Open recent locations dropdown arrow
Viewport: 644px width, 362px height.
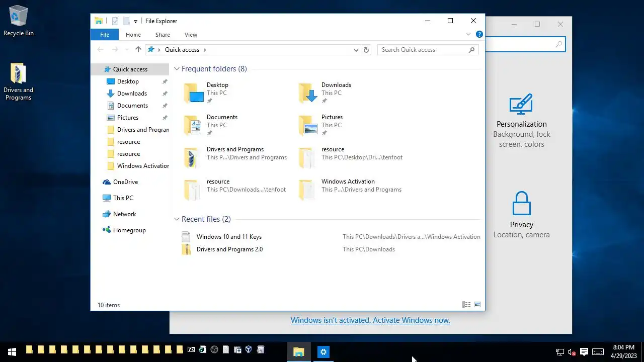pyautogui.click(x=126, y=50)
